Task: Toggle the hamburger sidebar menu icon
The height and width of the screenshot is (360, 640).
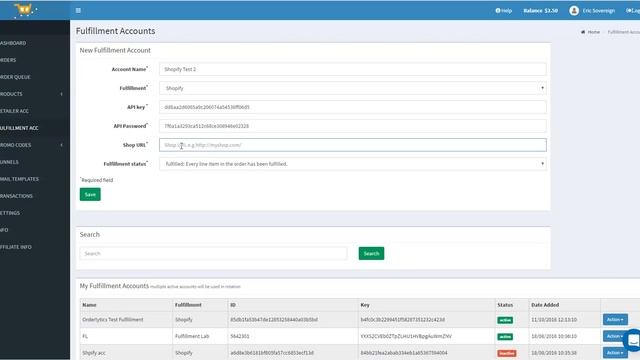Action: (x=78, y=11)
